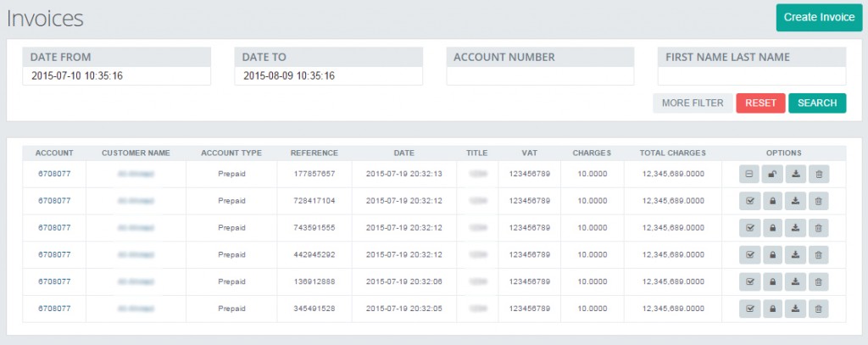Click the Charges column header
This screenshot has width=868, height=345.
click(x=592, y=153)
